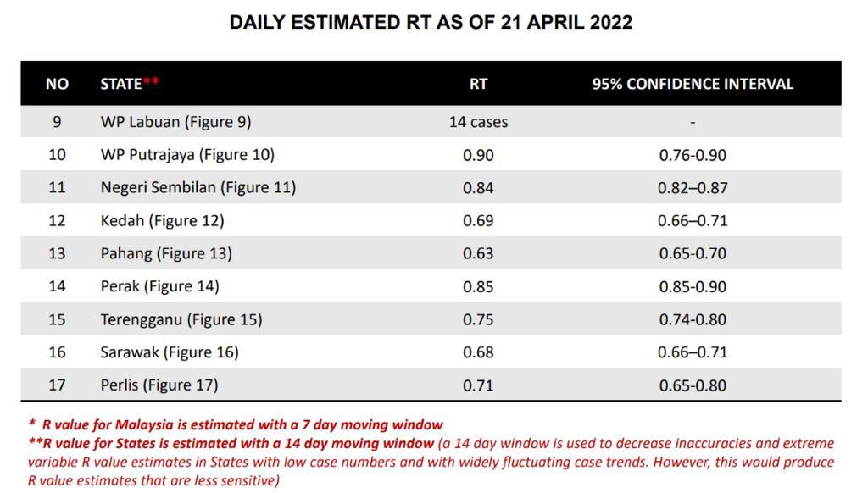Select WP Putrajaya (Figure 10) text
868x493 pixels.
point(187,154)
